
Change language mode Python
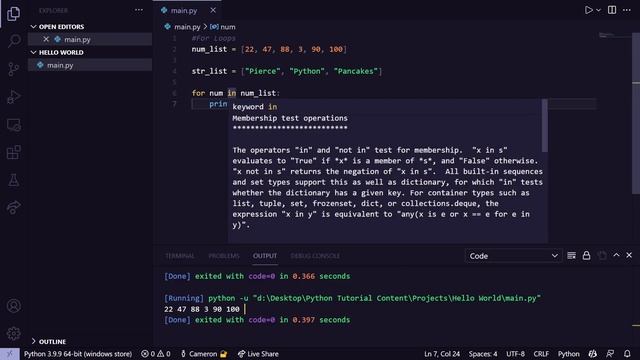[569, 354]
